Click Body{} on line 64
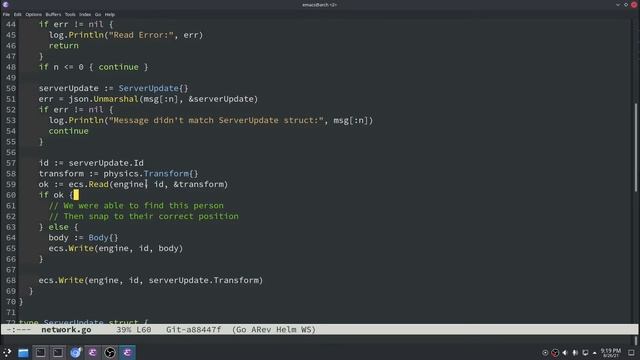This screenshot has width=640, height=360. pyautogui.click(x=103, y=238)
